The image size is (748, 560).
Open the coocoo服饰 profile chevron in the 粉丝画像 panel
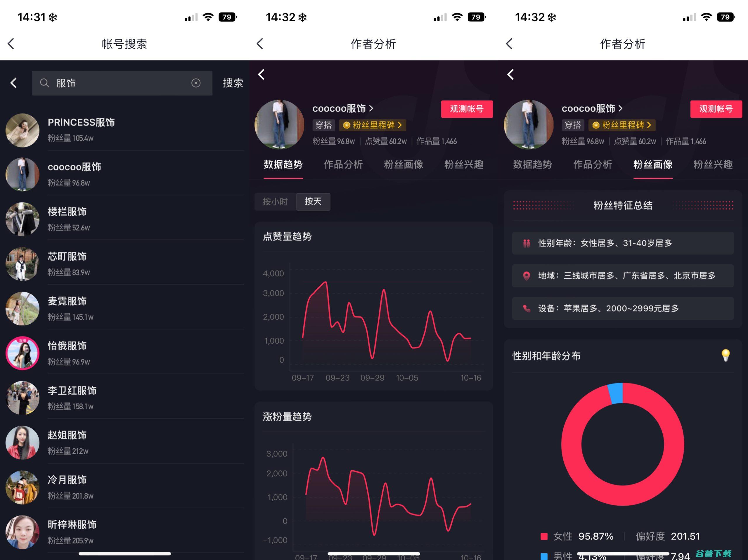click(x=620, y=108)
